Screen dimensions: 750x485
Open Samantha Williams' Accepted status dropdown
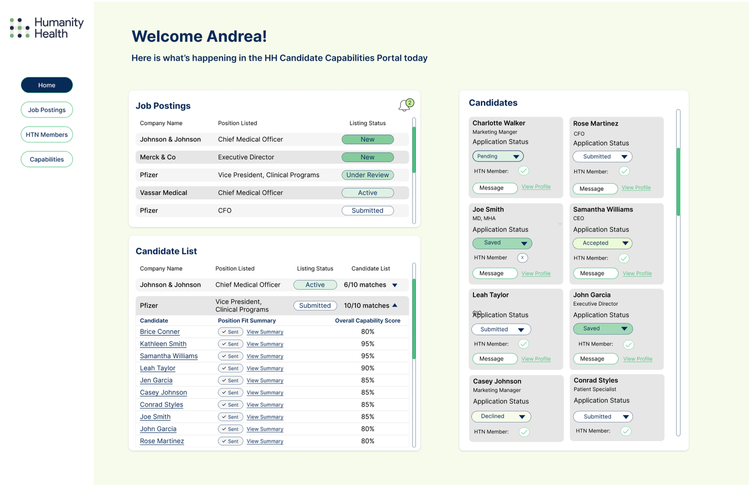pyautogui.click(x=602, y=243)
